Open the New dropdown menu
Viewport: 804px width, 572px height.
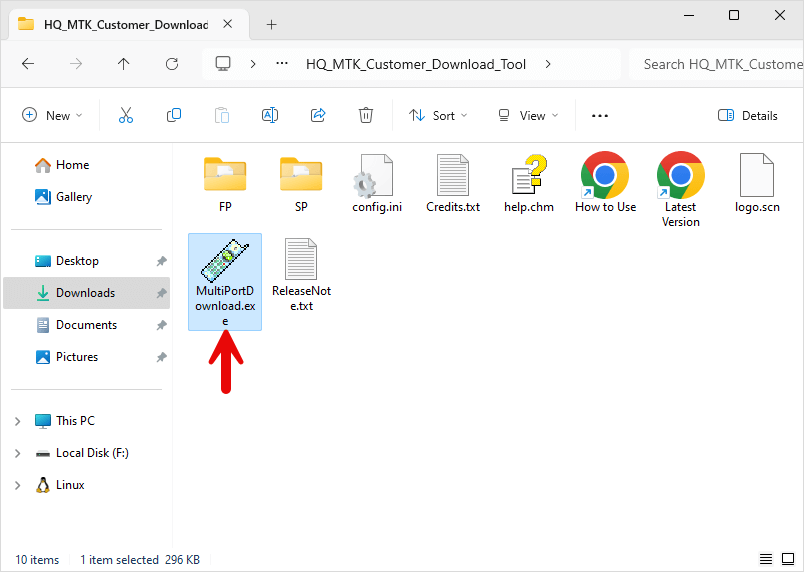coord(53,115)
